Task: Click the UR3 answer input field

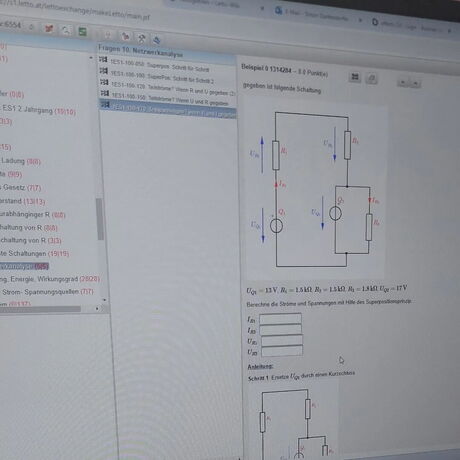Action: pos(282,351)
